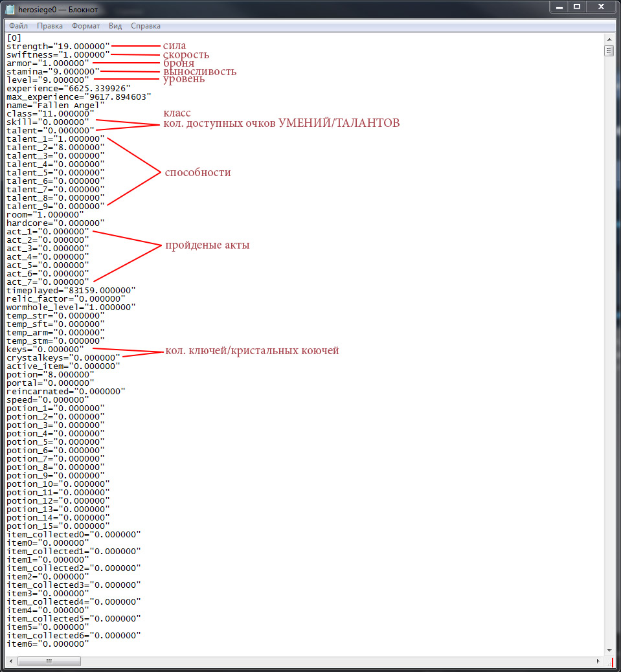Click the line potion_1="0.000000"
The width and height of the screenshot is (621, 672).
pyautogui.click(x=55, y=409)
